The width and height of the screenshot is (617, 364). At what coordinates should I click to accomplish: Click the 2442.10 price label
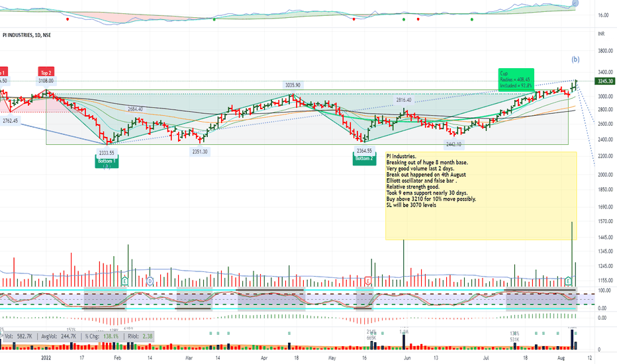point(453,144)
